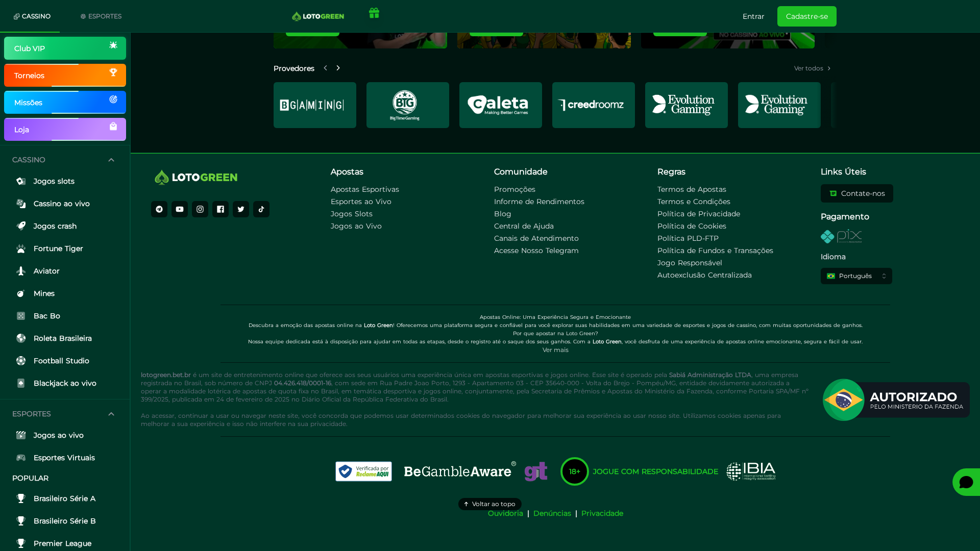Viewport: 980px width, 551px height.
Task: Click the BeGambleAware logo
Action: pos(460,470)
